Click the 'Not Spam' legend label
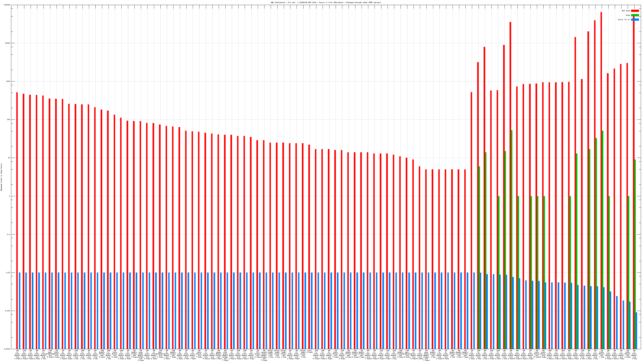The height and width of the screenshot is (362, 644). [626, 11]
